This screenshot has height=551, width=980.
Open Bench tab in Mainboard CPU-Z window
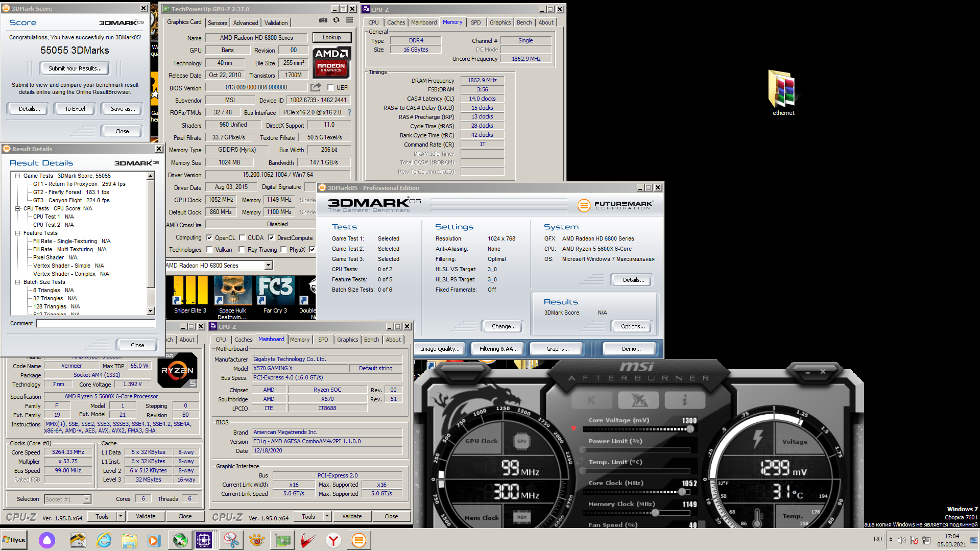(x=371, y=340)
